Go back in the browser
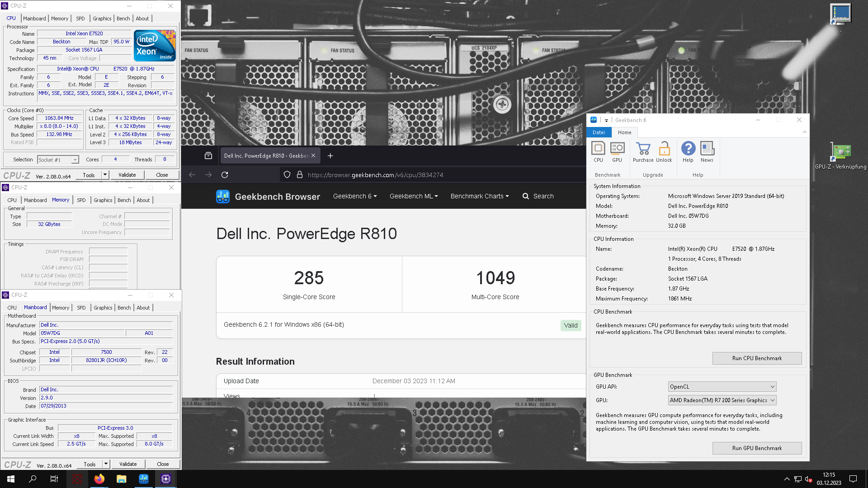This screenshot has width=868, height=488. (x=192, y=175)
